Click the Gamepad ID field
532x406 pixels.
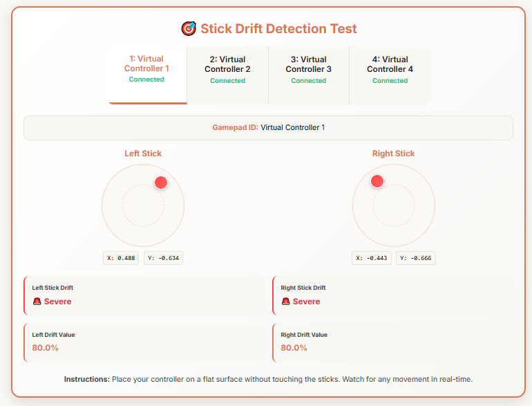pyautogui.click(x=268, y=128)
